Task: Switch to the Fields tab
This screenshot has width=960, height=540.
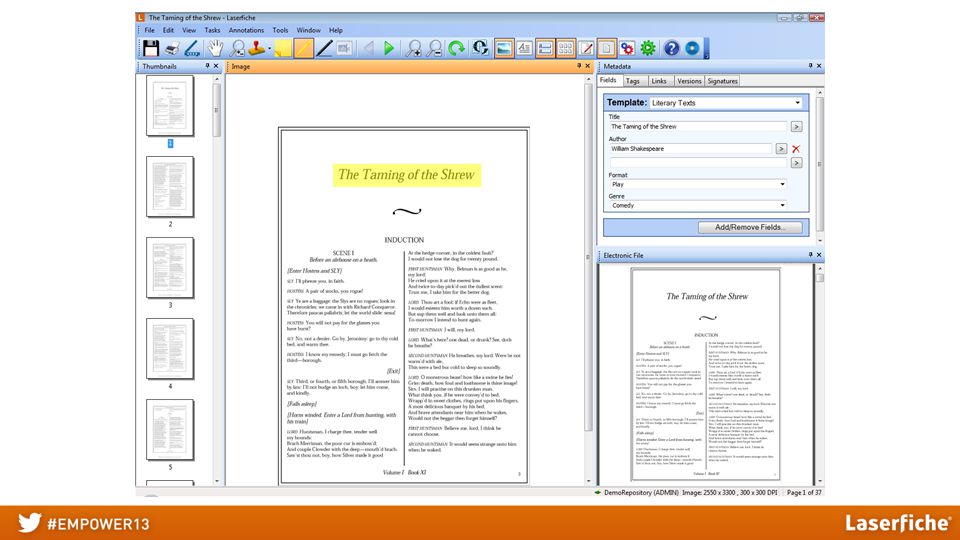Action: (609, 80)
